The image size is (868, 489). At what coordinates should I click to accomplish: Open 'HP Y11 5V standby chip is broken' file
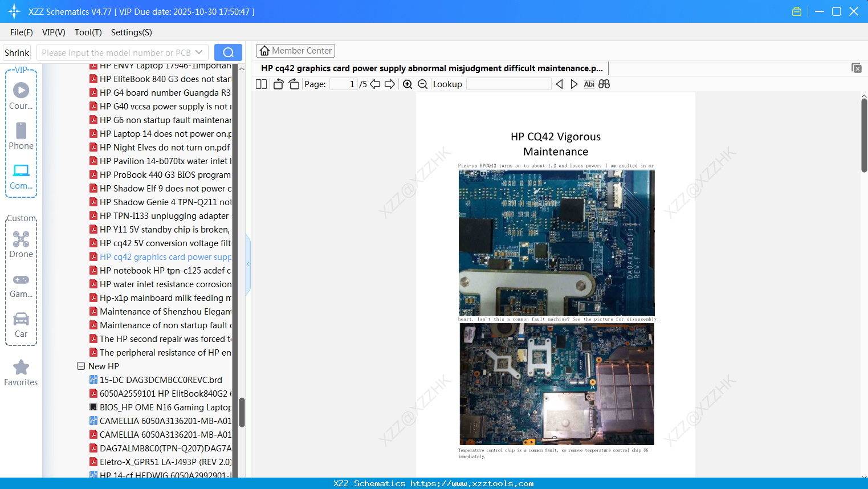coord(160,230)
